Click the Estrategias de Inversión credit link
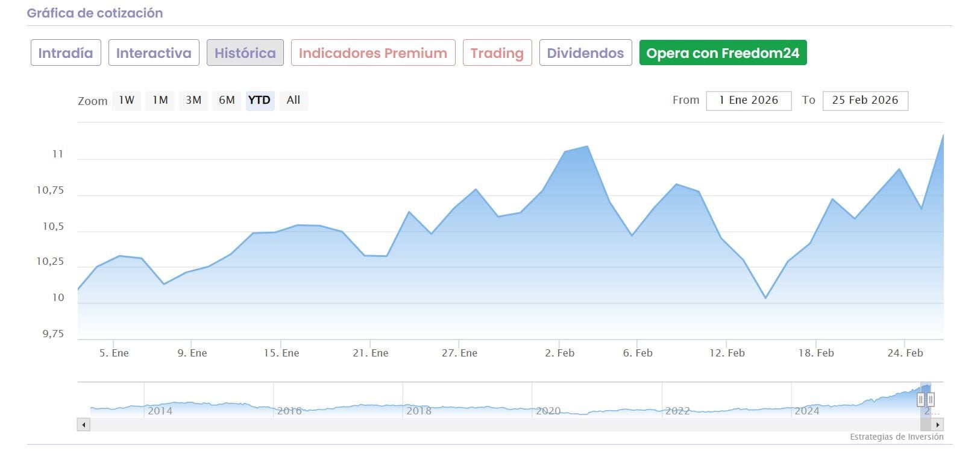 coord(897,437)
